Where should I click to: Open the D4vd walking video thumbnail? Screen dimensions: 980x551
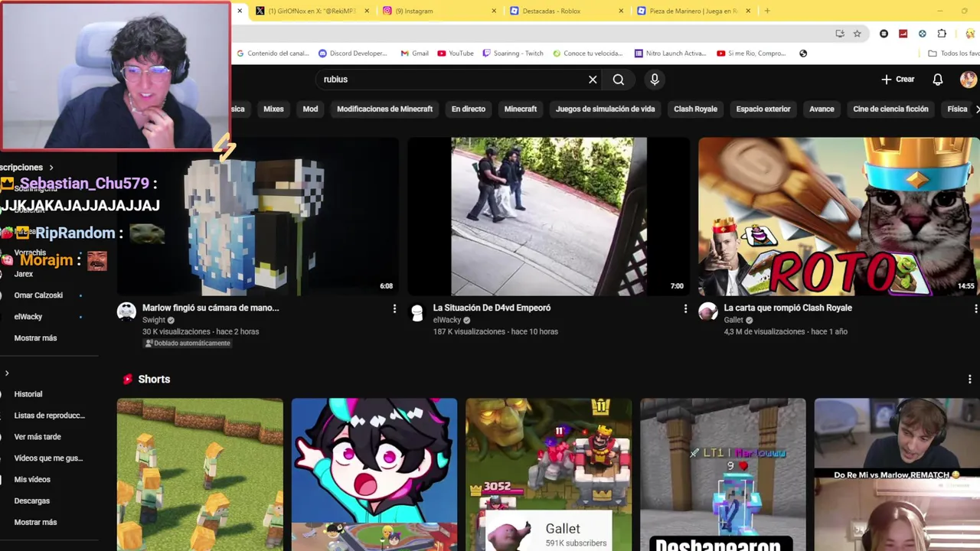coord(549,217)
